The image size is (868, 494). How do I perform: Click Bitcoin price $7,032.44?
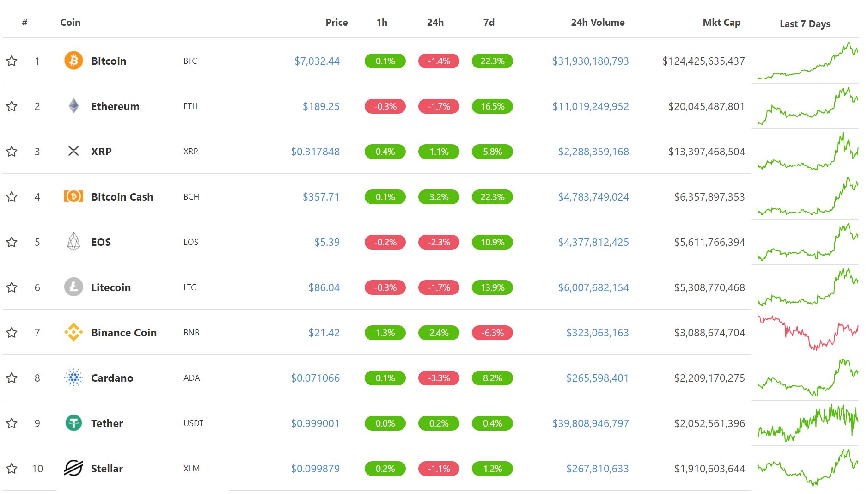click(x=317, y=61)
